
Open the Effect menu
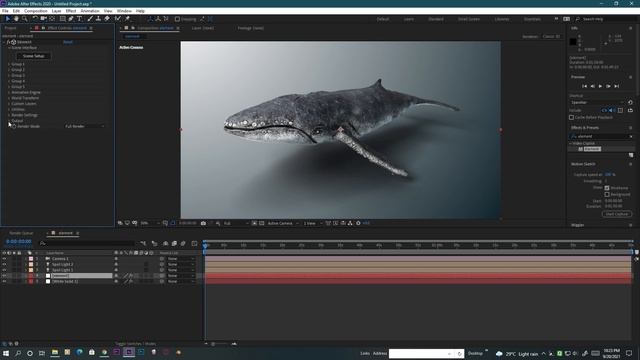coord(71,11)
